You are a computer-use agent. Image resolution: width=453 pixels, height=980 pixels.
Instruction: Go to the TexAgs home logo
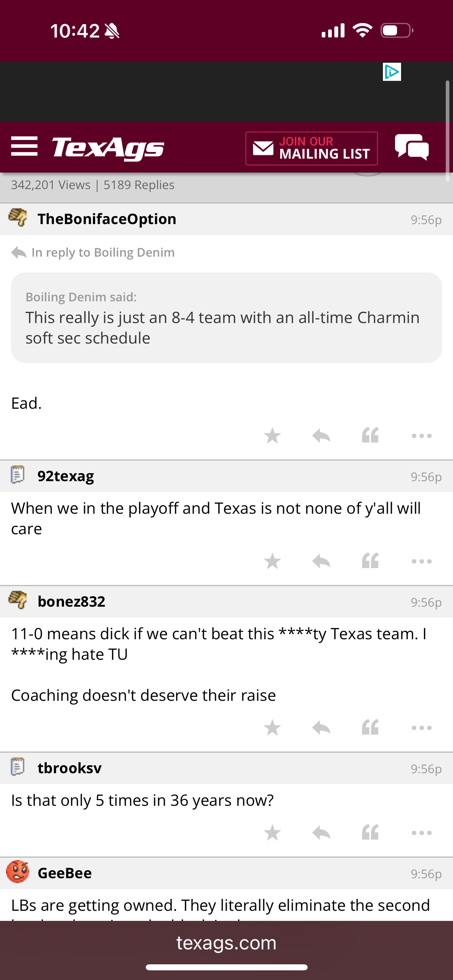click(x=108, y=147)
